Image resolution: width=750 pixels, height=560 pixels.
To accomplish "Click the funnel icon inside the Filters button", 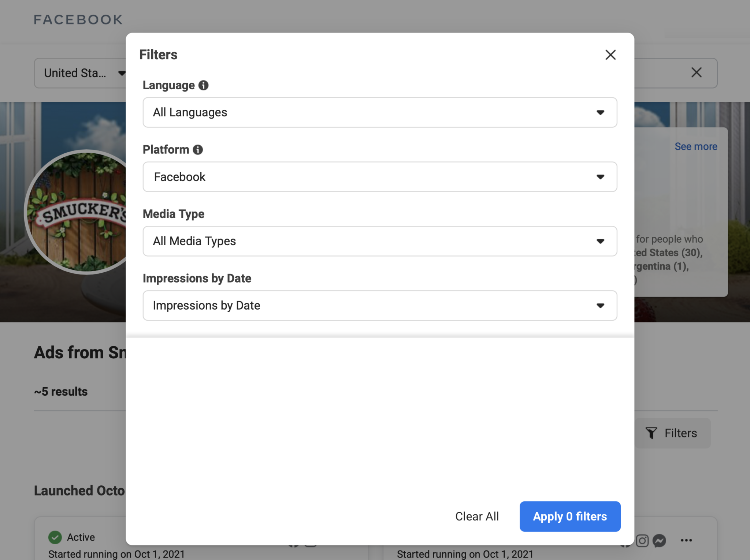I will pos(651,433).
